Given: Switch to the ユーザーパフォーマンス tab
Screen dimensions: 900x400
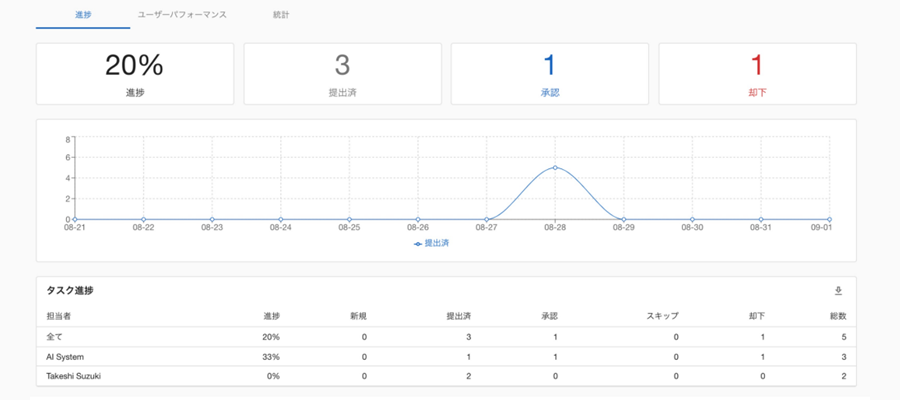Looking at the screenshot, I should (x=182, y=16).
